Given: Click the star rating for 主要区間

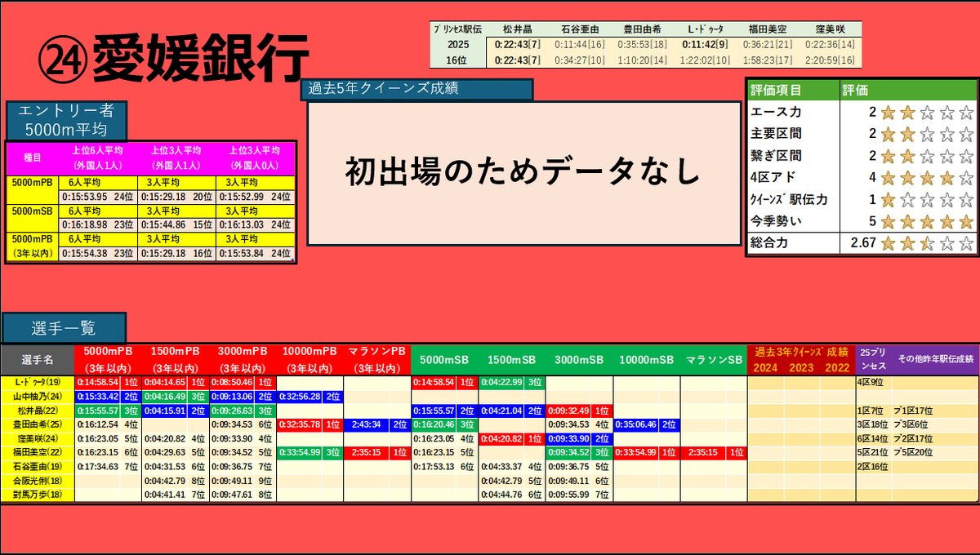Looking at the screenshot, I should 928,134.
